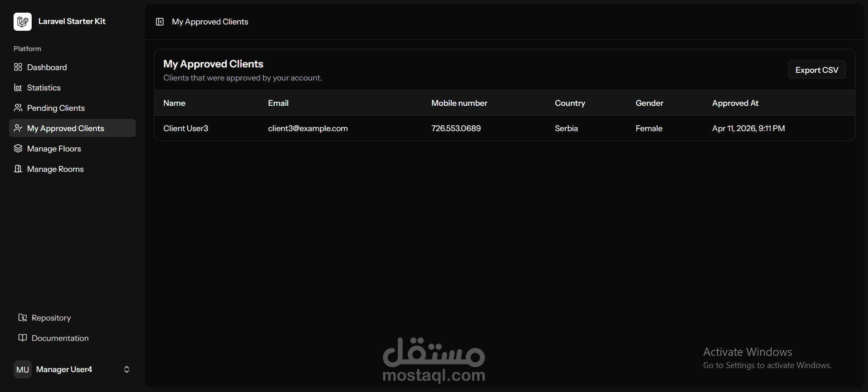Click the Mobile number column header
The width and height of the screenshot is (868, 392).
pos(459,103)
